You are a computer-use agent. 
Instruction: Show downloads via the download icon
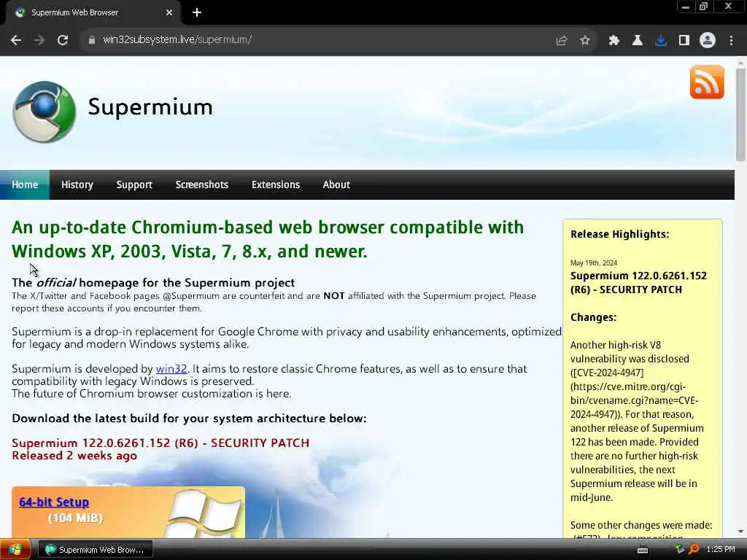coord(661,41)
